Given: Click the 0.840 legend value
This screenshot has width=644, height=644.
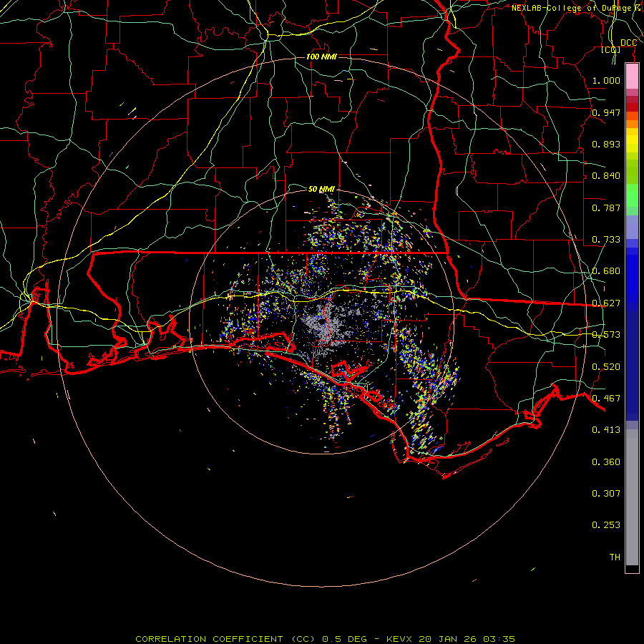Looking at the screenshot, I should pos(606,176).
